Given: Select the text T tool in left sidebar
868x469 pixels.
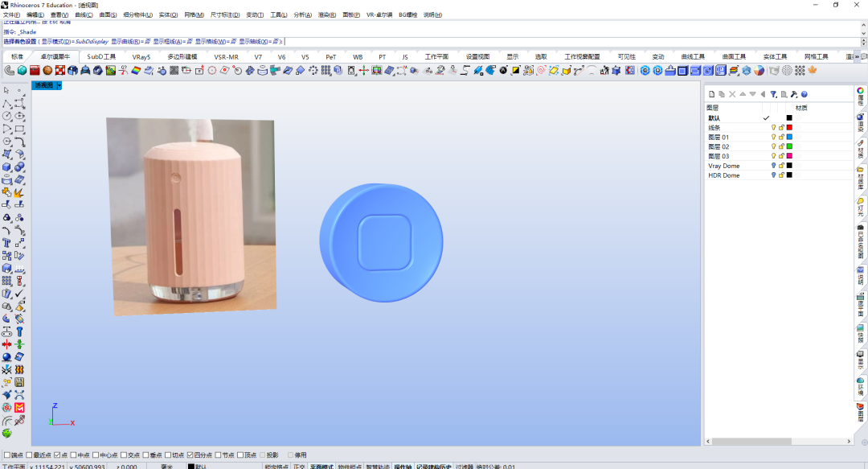Looking at the screenshot, I should click(6, 243).
